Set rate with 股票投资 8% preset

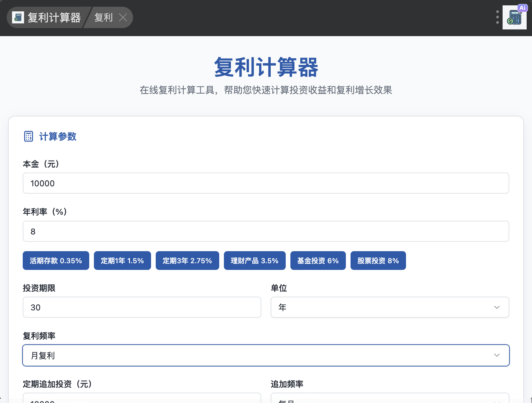(x=378, y=261)
